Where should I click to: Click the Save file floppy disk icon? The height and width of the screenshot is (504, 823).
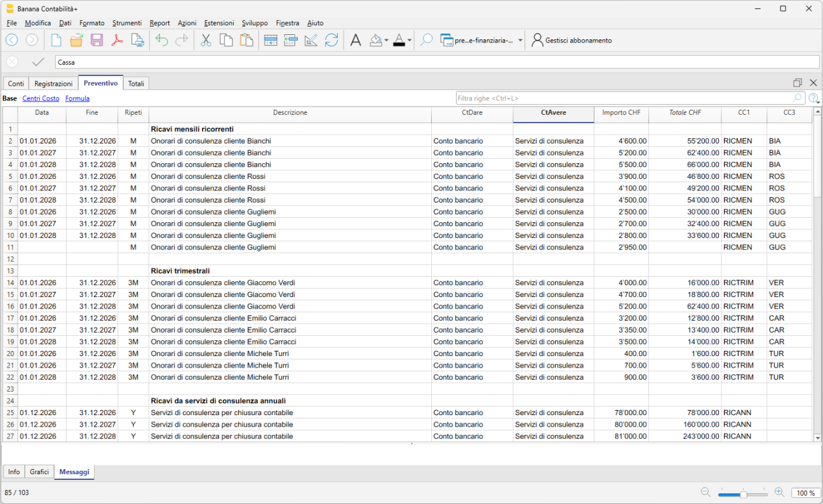coord(97,40)
